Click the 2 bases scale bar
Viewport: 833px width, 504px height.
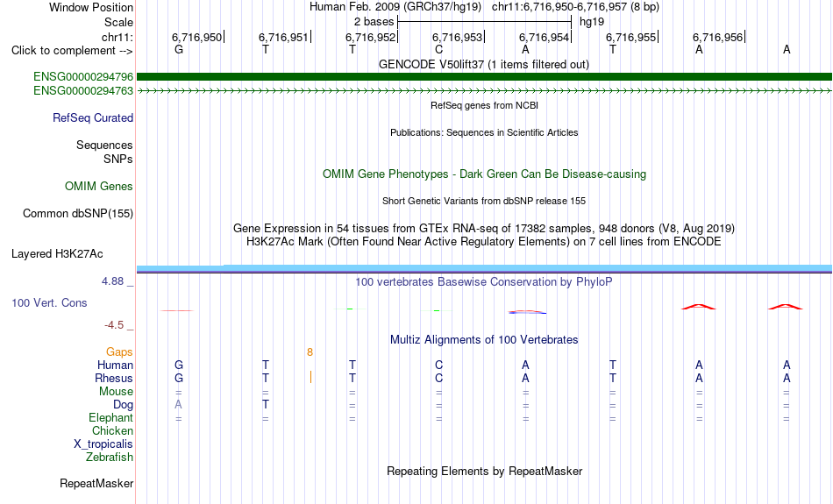(x=485, y=22)
